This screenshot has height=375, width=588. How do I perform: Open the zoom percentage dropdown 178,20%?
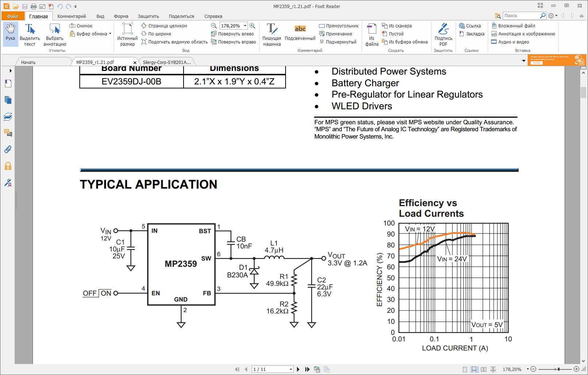tap(245, 26)
